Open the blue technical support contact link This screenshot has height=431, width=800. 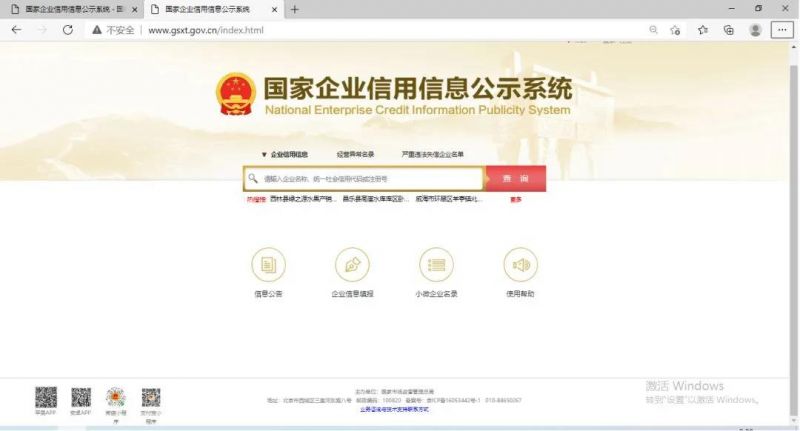(394, 409)
